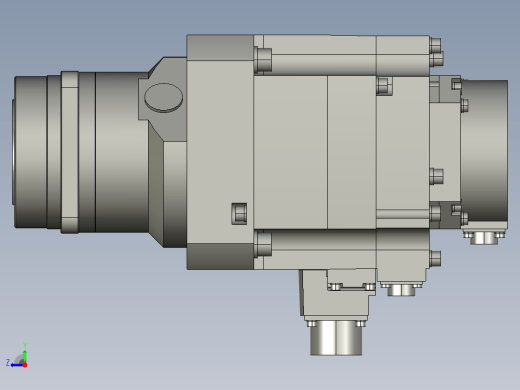The height and width of the screenshot is (390, 520).
Task: Click the large bottom cylindrical connector
Action: 336,338
